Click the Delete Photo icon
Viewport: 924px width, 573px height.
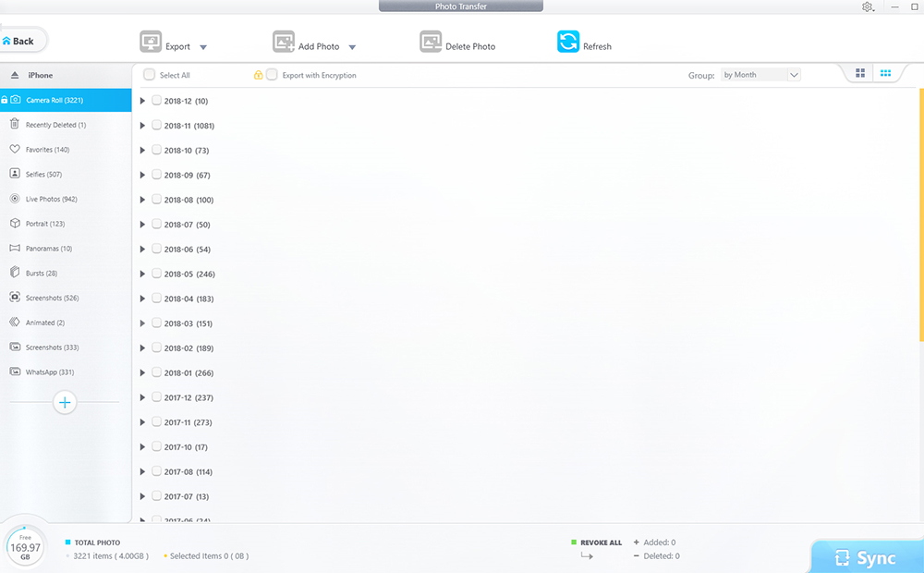click(431, 43)
